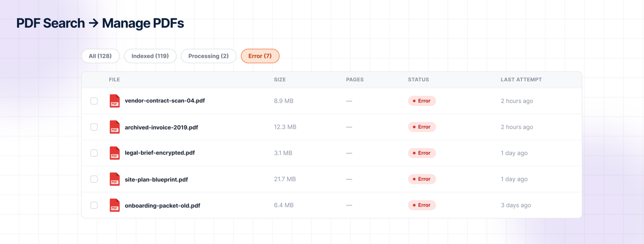Click "1 day ago" for site-plan-blueprint.pdf
Screen dimensions: 644x244
514,179
